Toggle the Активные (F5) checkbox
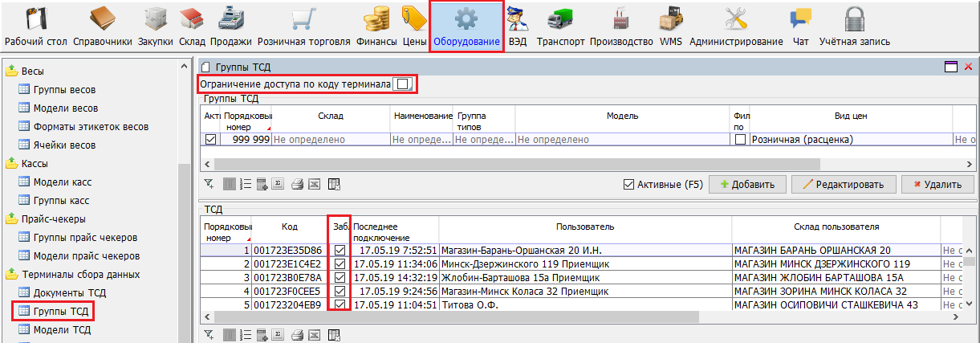 (x=629, y=185)
